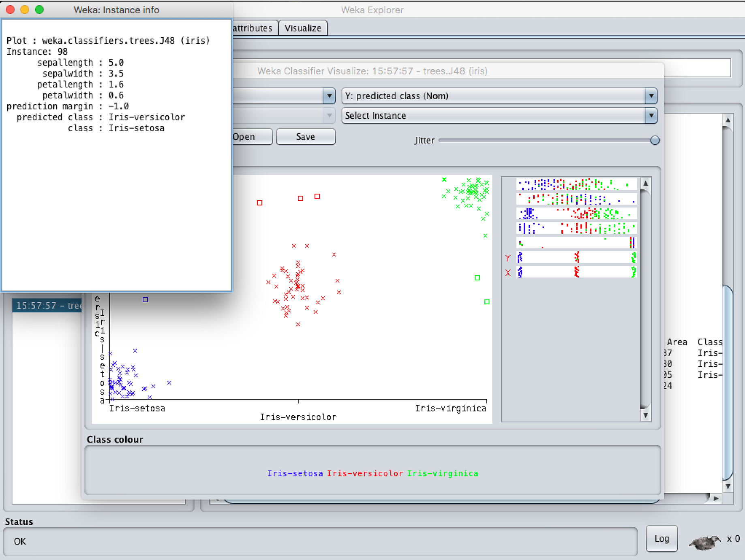Click the Iris-setosa x-axis label in plot
745x560 pixels.
pos(137,408)
